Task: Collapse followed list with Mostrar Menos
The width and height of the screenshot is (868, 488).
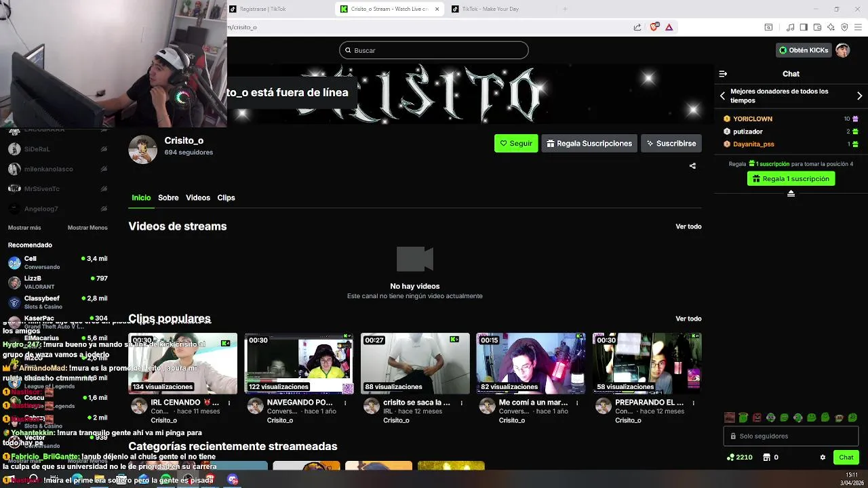Action: (87, 228)
